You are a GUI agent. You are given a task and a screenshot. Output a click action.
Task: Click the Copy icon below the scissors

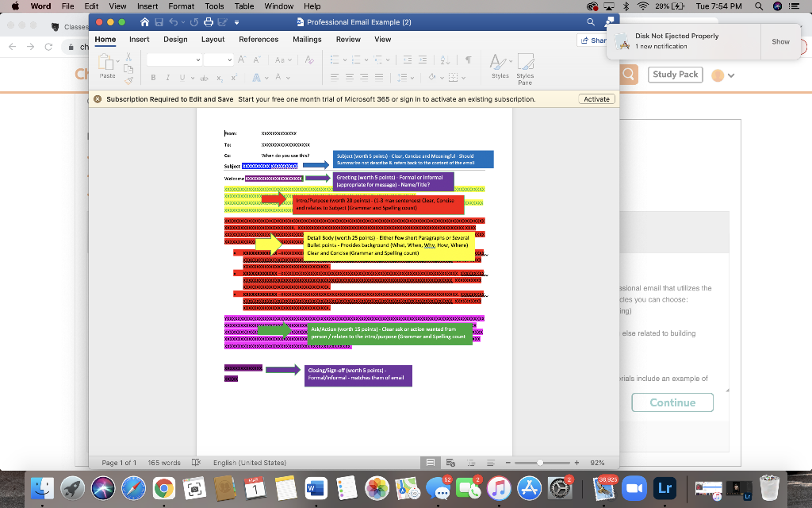coord(129,68)
